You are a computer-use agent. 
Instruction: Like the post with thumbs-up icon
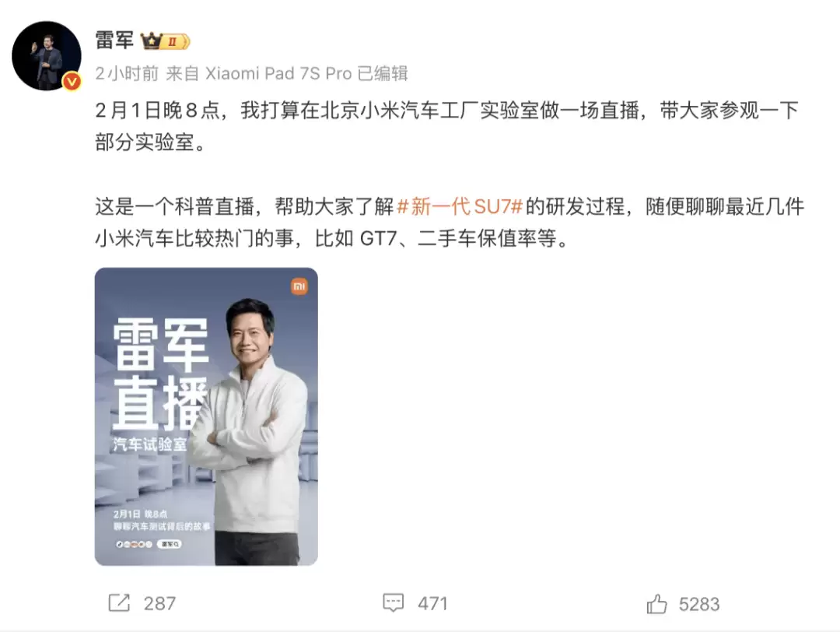[656, 603]
